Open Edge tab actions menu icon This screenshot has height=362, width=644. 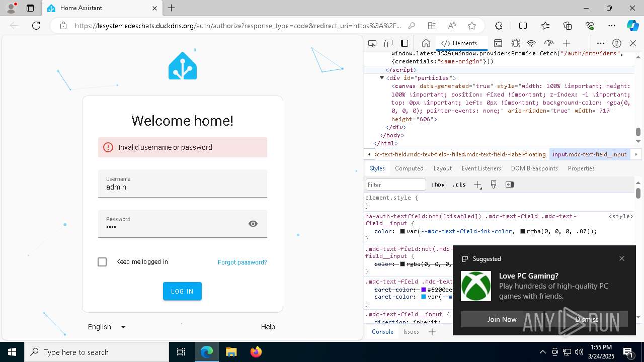tap(30, 8)
